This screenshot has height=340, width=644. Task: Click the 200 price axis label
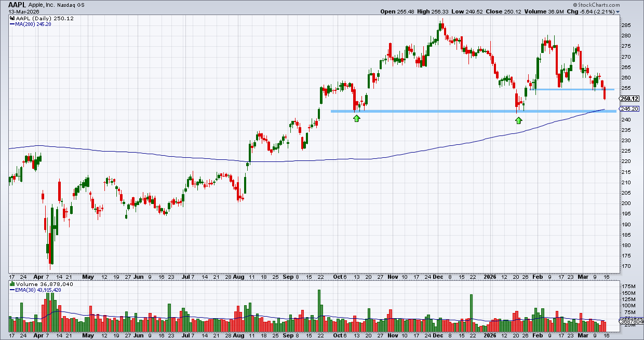[625, 203]
